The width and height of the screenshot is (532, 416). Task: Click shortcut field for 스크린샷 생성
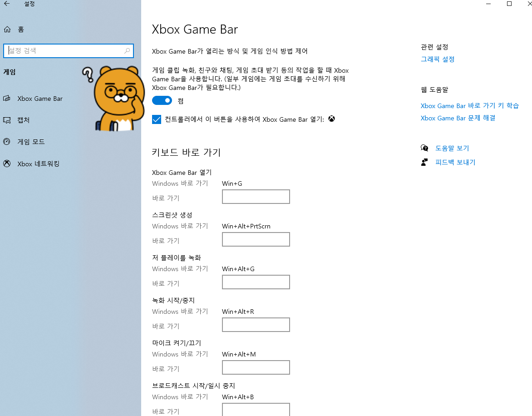256,239
